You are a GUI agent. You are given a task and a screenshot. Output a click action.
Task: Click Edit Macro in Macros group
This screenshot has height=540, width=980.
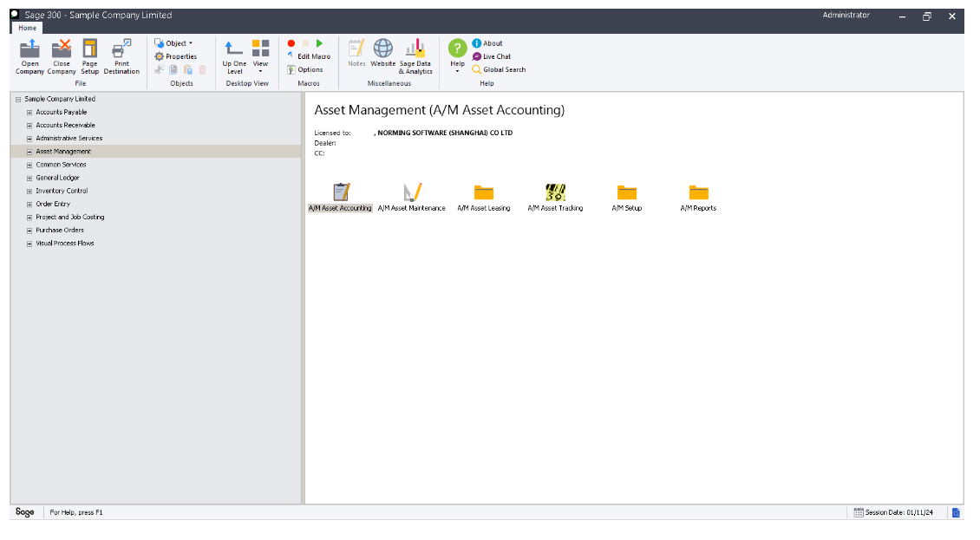coord(309,56)
